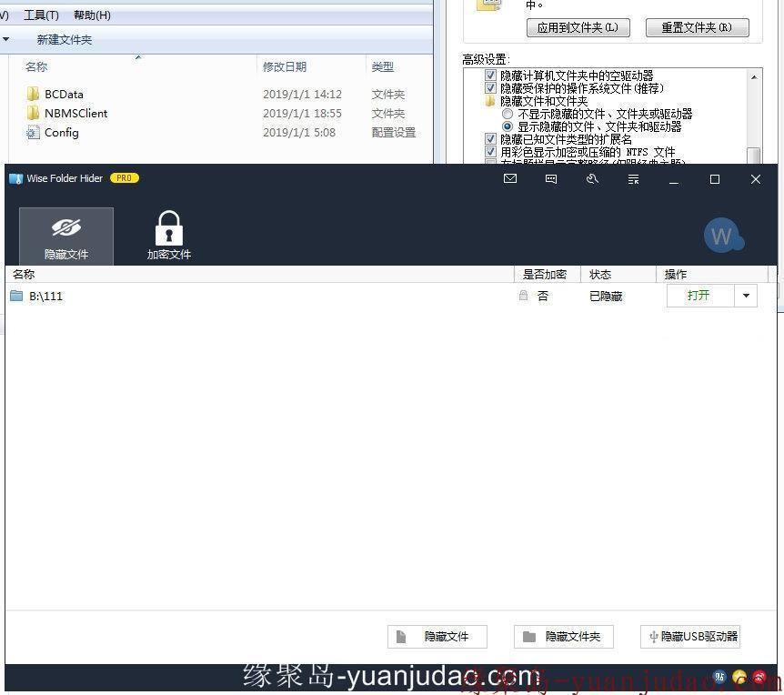784x695 pixels.
Task: Sort Explorer files by the 类型 column
Action: (383, 67)
